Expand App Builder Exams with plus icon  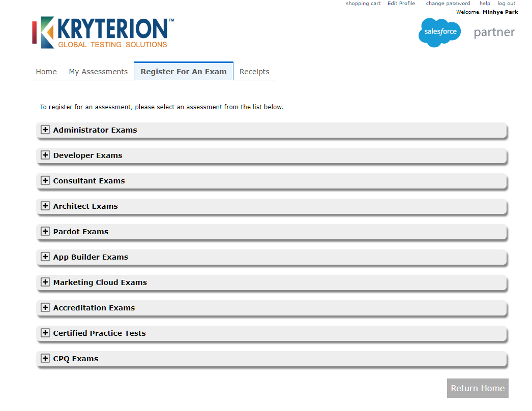pyautogui.click(x=45, y=257)
